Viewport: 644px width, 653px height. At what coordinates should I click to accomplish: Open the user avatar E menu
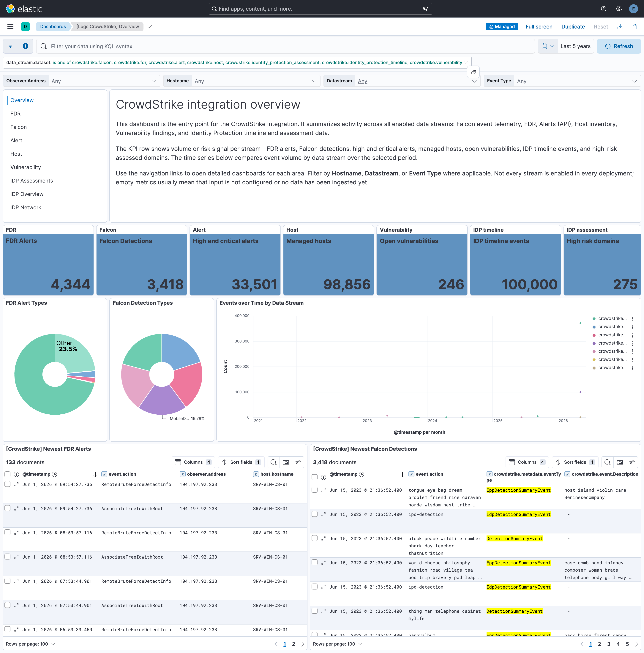point(634,9)
